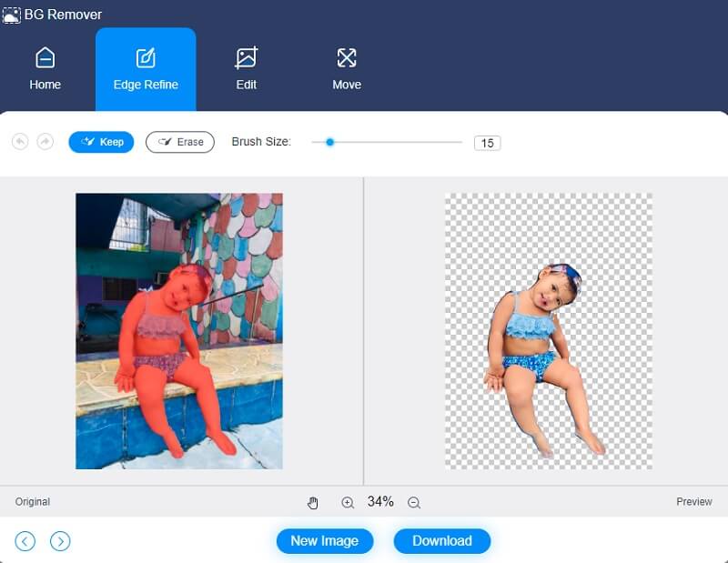Redo the last brush stroke

[x=45, y=142]
